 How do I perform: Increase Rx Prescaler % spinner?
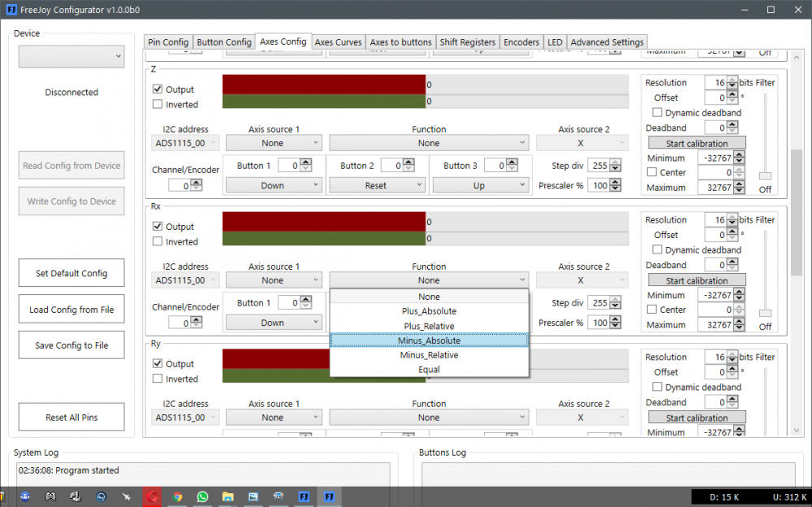[615, 320]
